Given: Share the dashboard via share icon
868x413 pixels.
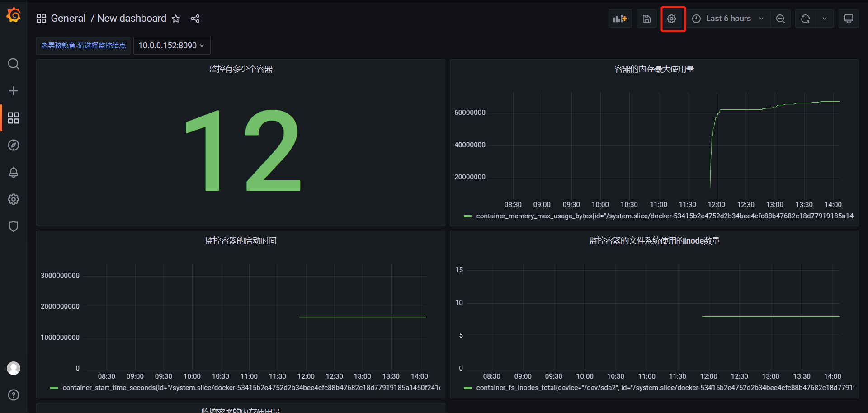Looking at the screenshot, I should coord(195,19).
